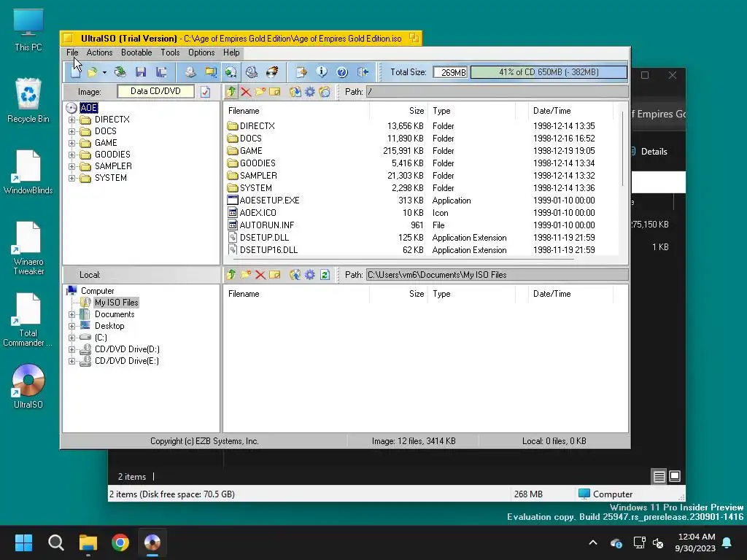Viewport: 747px width, 560px height.
Task: Click the Data CD/DVD image type button
Action: click(x=156, y=91)
